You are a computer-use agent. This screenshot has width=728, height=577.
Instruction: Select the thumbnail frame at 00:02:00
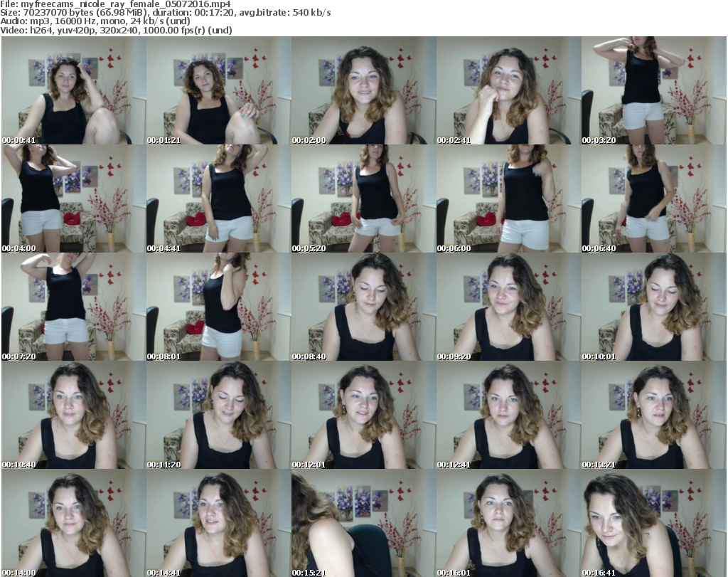coord(363,90)
